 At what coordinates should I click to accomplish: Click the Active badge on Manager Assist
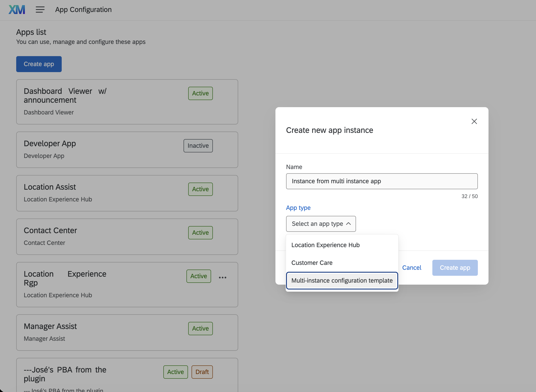tap(200, 328)
